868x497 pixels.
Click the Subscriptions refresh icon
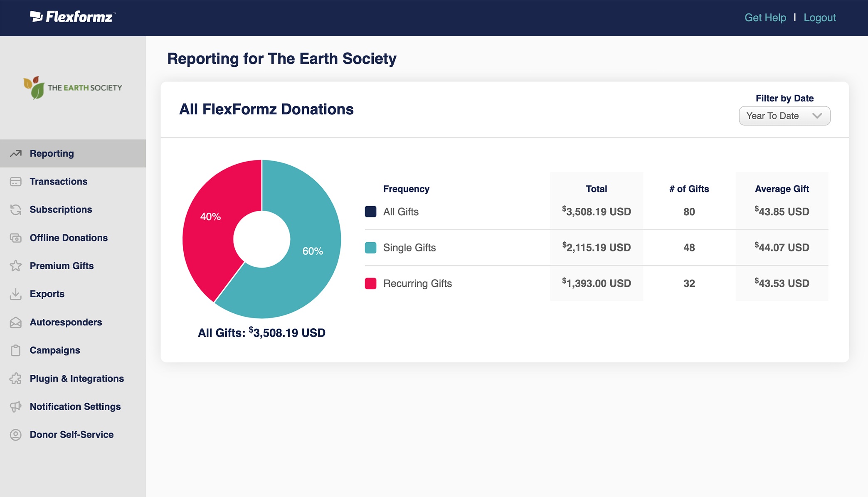pyautogui.click(x=16, y=210)
